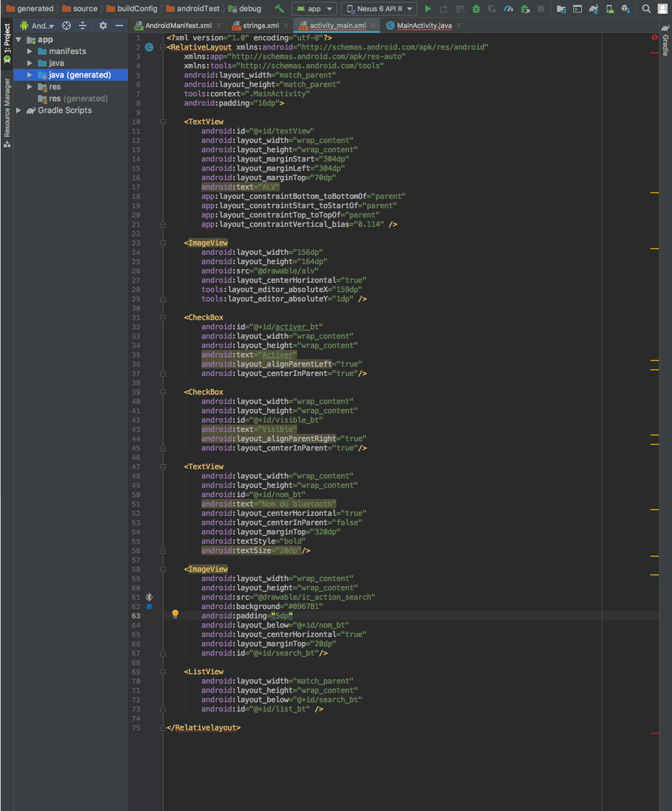Click the red error stripe mark near line 75
The width and height of the screenshot is (672, 811).
654,734
